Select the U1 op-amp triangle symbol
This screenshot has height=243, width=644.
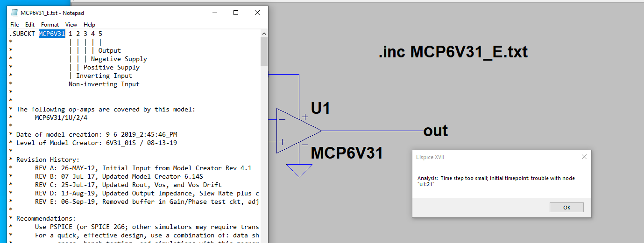[299, 131]
